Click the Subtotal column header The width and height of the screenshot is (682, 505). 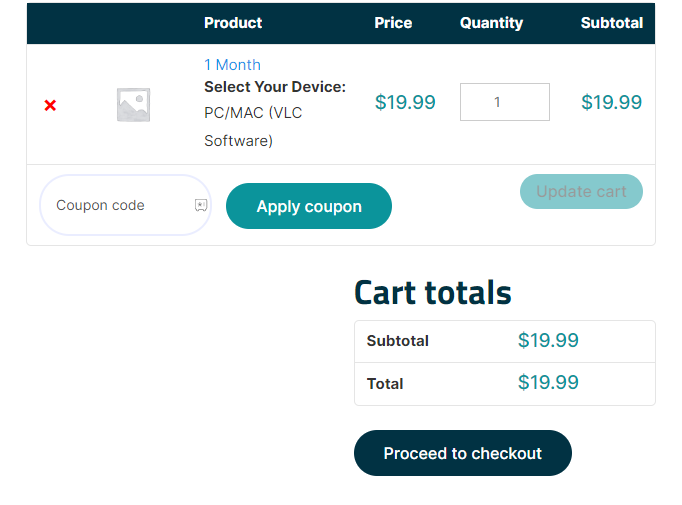pyautogui.click(x=611, y=23)
